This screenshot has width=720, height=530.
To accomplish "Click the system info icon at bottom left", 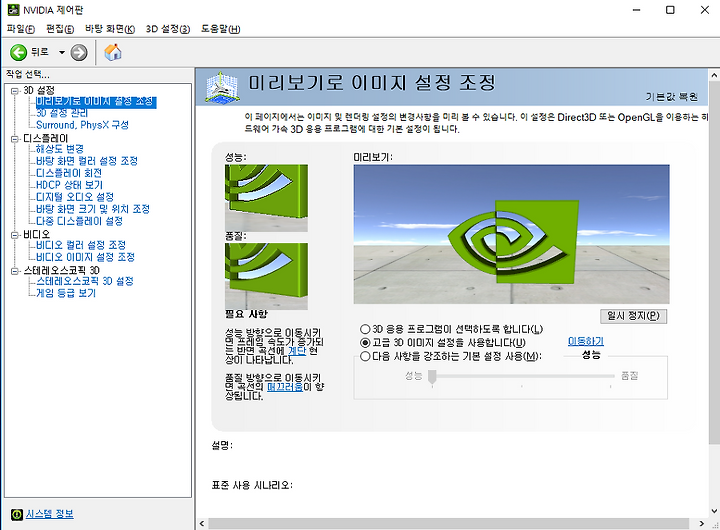I will coord(17,514).
